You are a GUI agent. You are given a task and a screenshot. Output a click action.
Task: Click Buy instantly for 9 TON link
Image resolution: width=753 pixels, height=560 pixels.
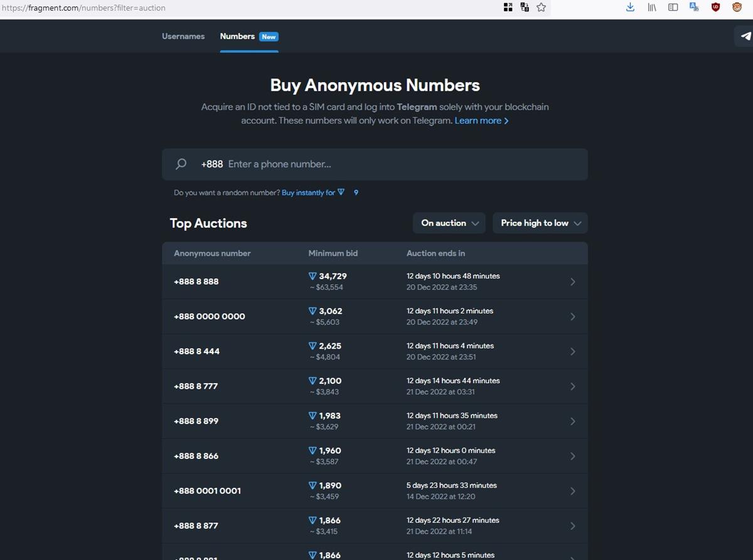click(x=320, y=193)
